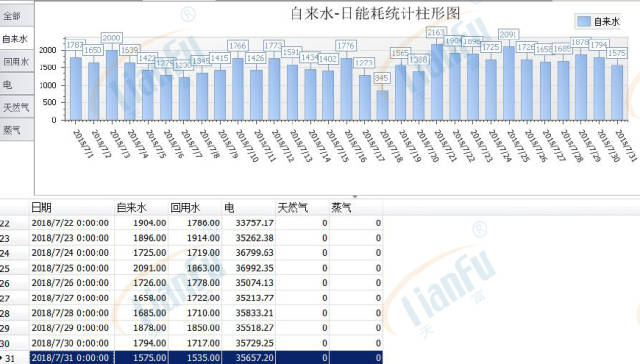Image resolution: width=640 pixels, height=364 pixels.
Task: Select date cell 2018/7/23 0:00:00
Action: pyautogui.click(x=72, y=238)
